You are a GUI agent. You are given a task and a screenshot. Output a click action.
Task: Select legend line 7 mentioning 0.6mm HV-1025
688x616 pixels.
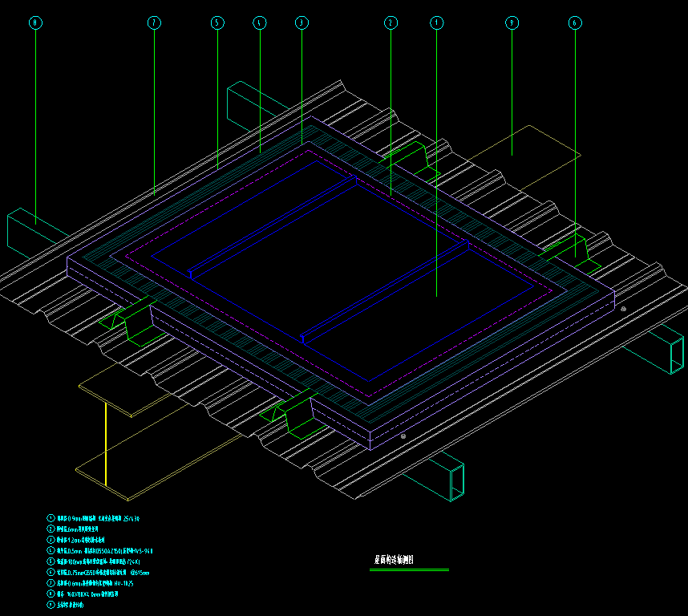pos(90,583)
